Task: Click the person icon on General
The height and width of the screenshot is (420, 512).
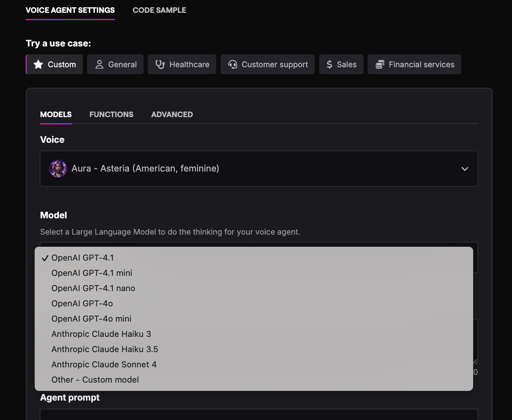Action: click(x=100, y=64)
